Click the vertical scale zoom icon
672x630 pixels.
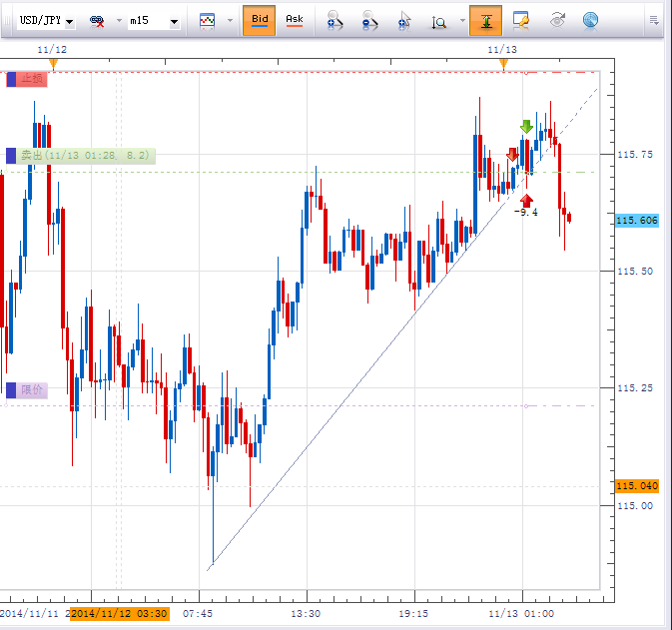coord(439,21)
